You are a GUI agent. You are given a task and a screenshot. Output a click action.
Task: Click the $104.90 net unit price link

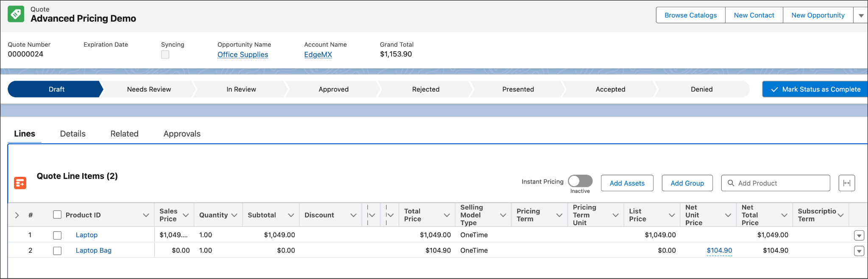coord(719,251)
